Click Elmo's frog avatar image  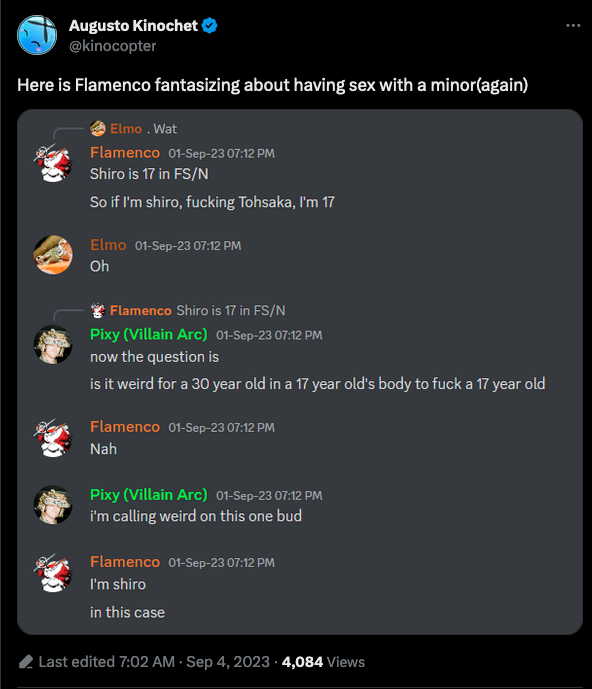coord(53,255)
